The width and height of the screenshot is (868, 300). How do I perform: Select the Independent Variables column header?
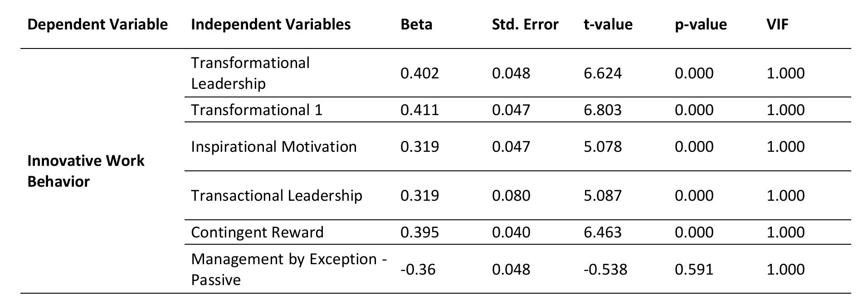click(271, 24)
